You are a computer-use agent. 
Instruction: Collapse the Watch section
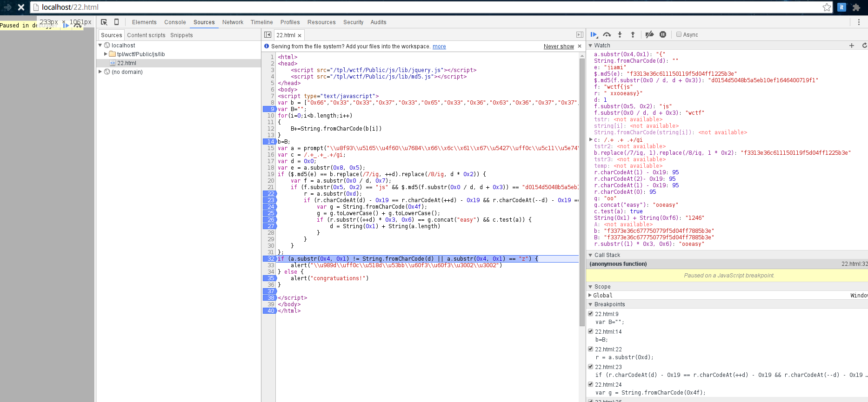tap(590, 46)
